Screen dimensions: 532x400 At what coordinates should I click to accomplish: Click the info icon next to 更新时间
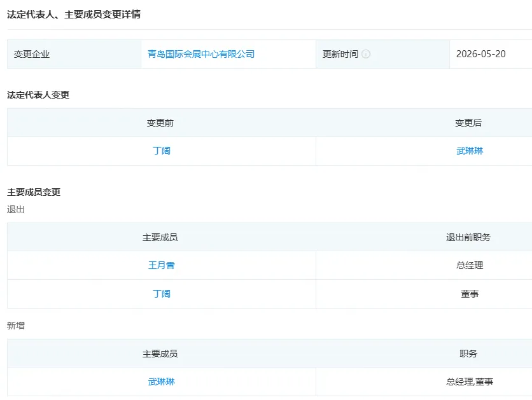(x=366, y=54)
